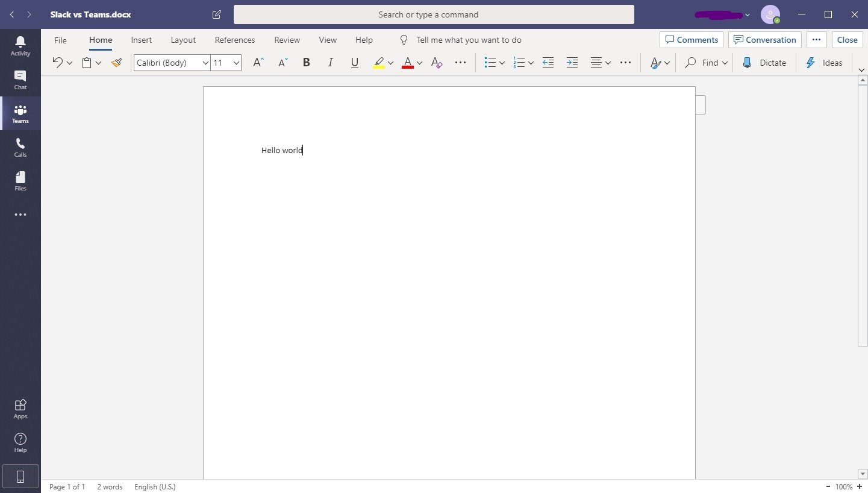Grow the font size
Viewport: 868px width, 493px height.
[258, 62]
